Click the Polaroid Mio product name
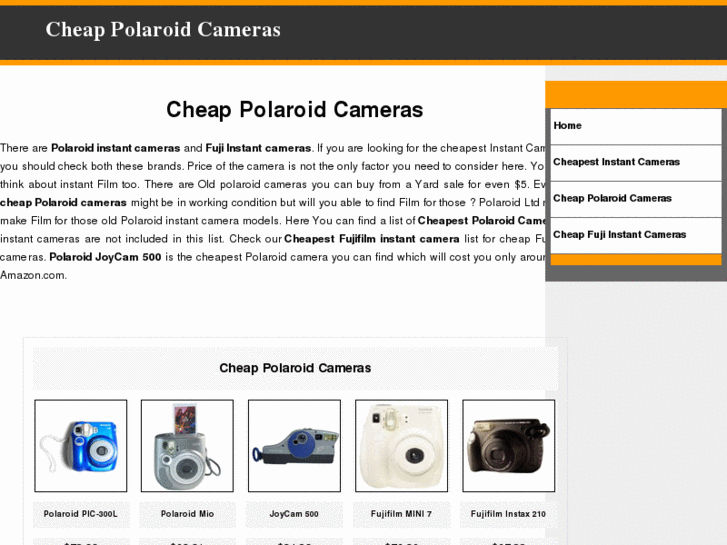 pyautogui.click(x=187, y=514)
